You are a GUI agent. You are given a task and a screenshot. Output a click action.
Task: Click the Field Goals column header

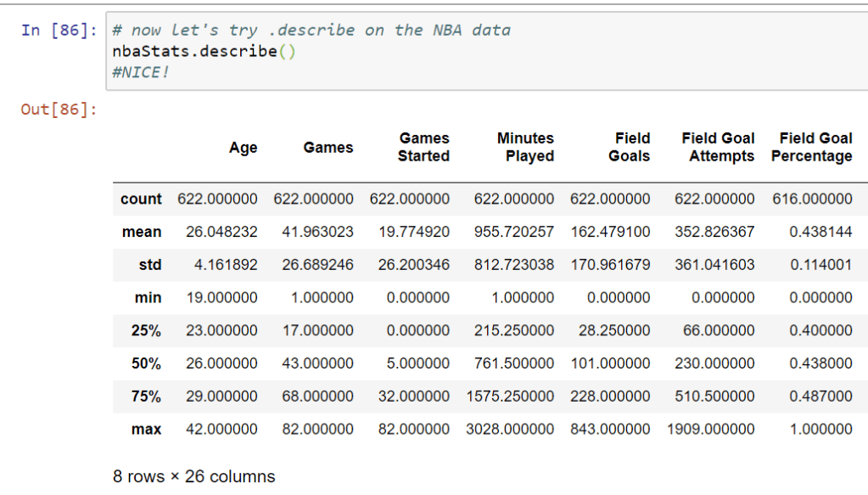629,147
